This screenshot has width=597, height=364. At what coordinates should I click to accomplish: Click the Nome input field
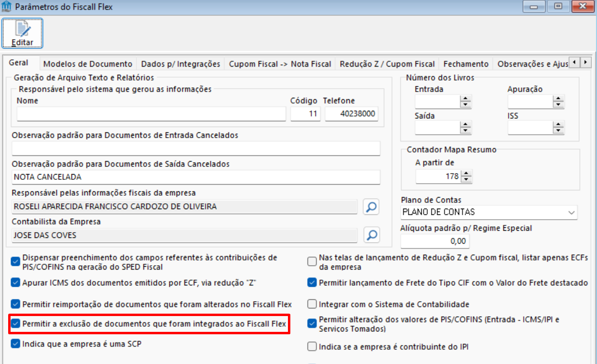(151, 114)
